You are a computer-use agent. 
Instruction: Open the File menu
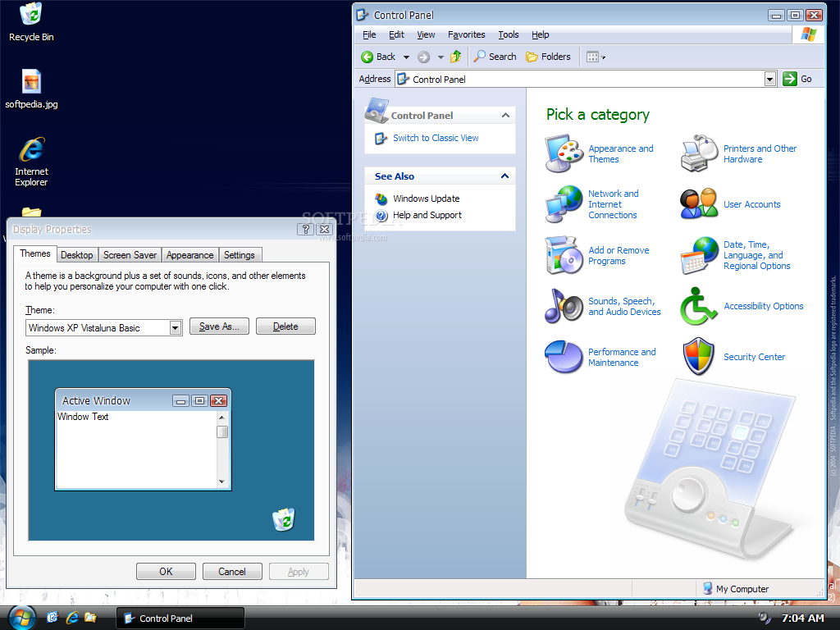point(369,34)
